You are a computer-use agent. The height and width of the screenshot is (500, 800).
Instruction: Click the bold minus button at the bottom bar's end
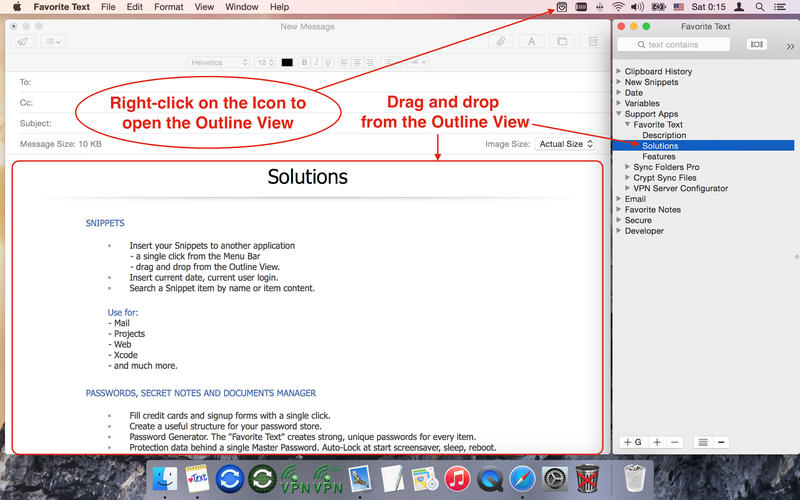[x=720, y=442]
